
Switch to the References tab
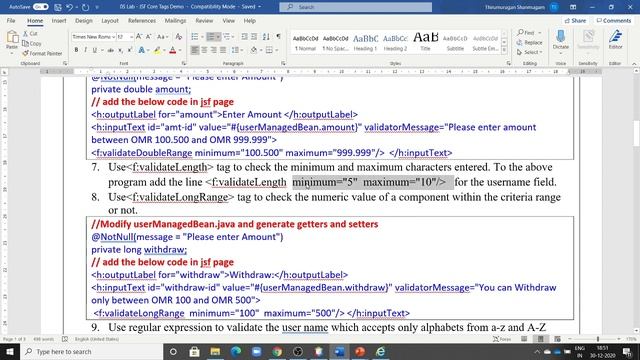coord(142,20)
